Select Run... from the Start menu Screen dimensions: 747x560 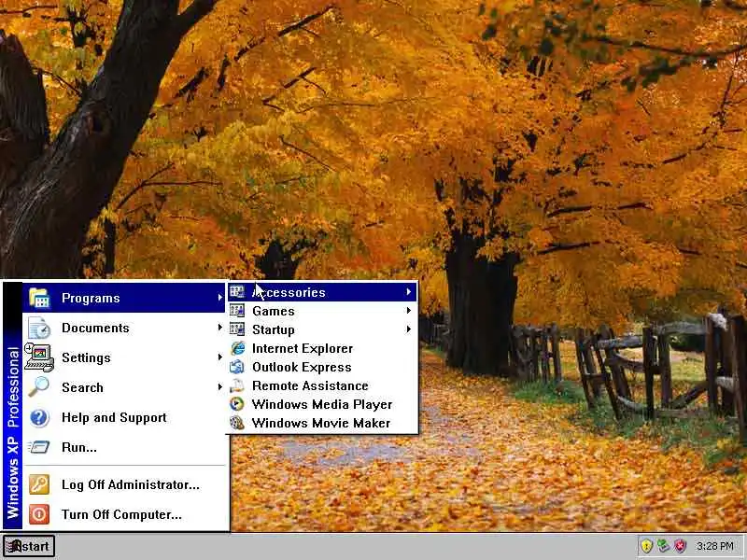point(124,447)
